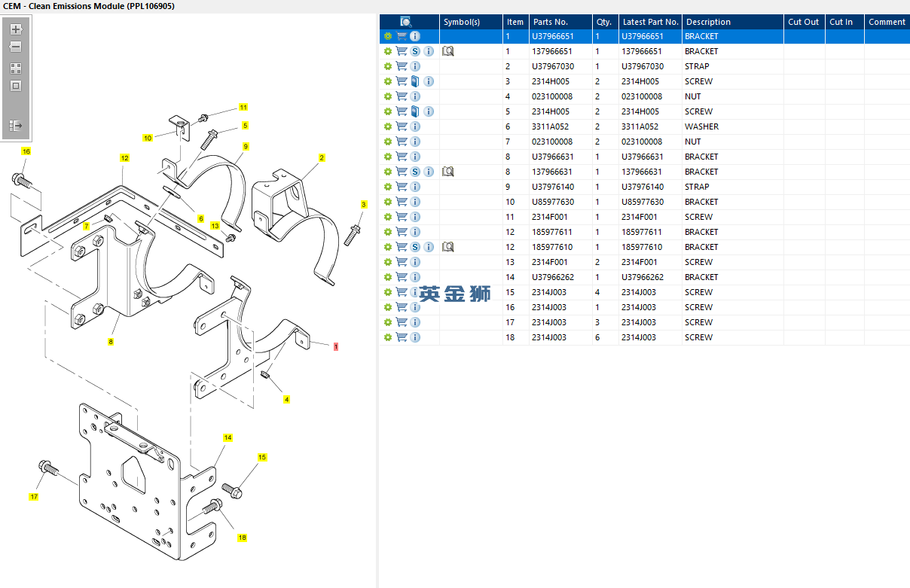Open info for the item 18 screw
Screen dimensions: 910x588
pos(415,337)
